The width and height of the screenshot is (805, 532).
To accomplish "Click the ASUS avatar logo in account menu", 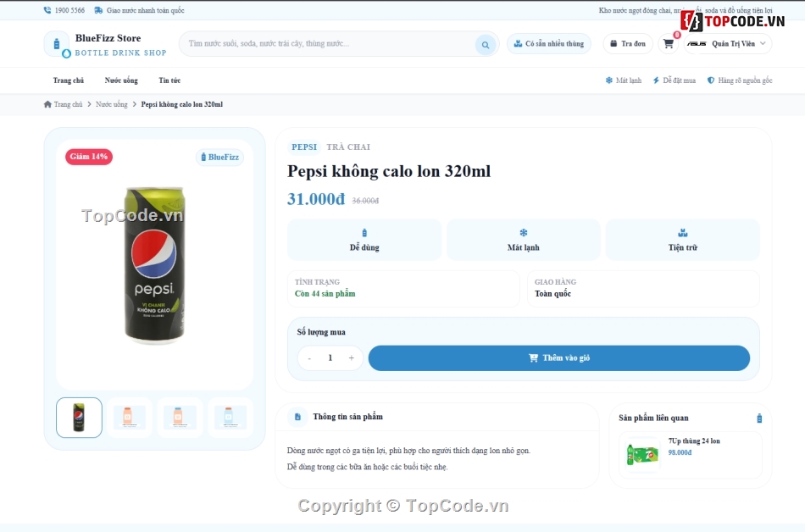I will click(697, 43).
